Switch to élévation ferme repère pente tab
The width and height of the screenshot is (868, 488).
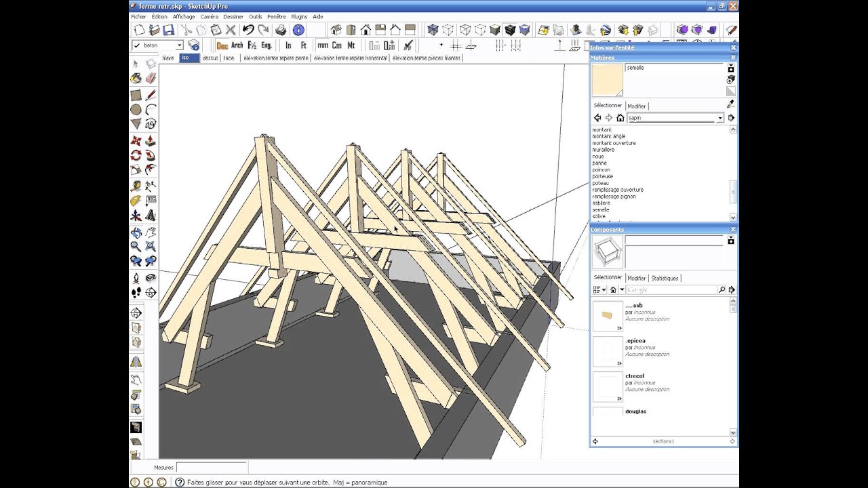276,58
